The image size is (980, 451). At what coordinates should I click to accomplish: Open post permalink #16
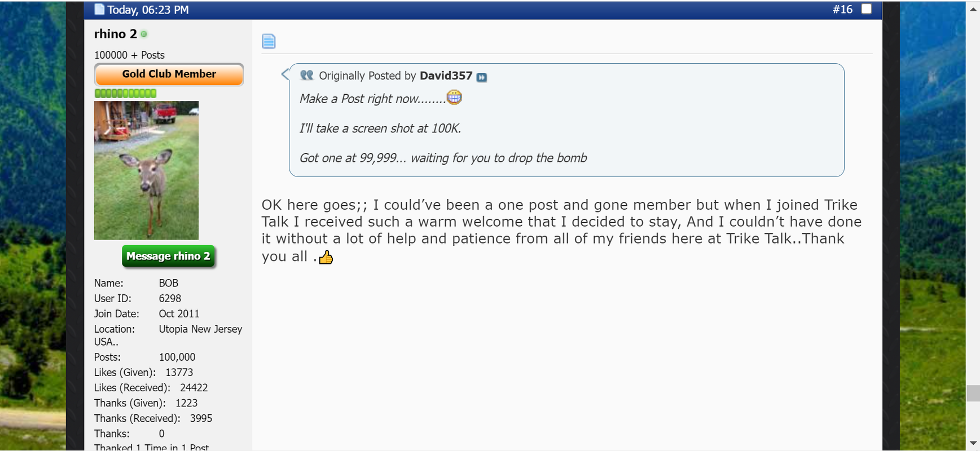click(842, 9)
